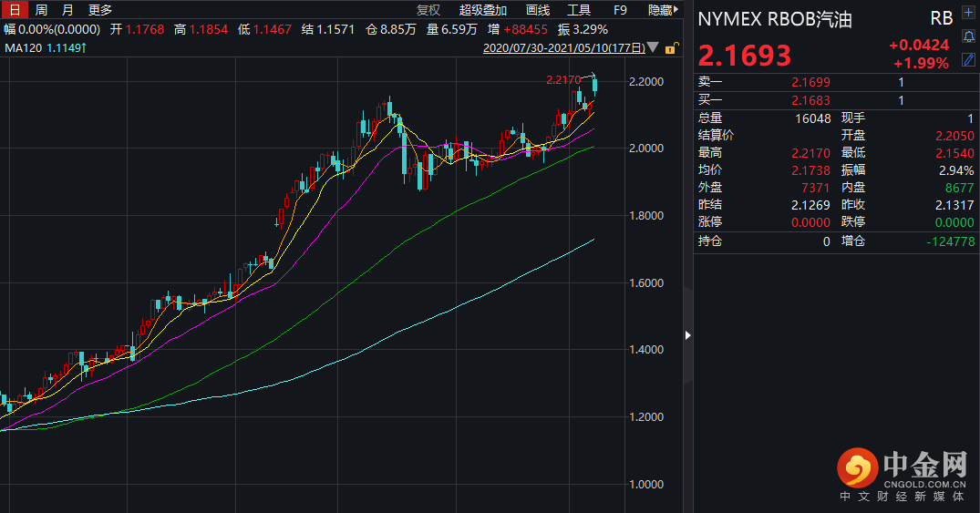Image resolution: width=980 pixels, height=513 pixels.
Task: Switch to the 周 weekly chart tab
Action: [41, 10]
